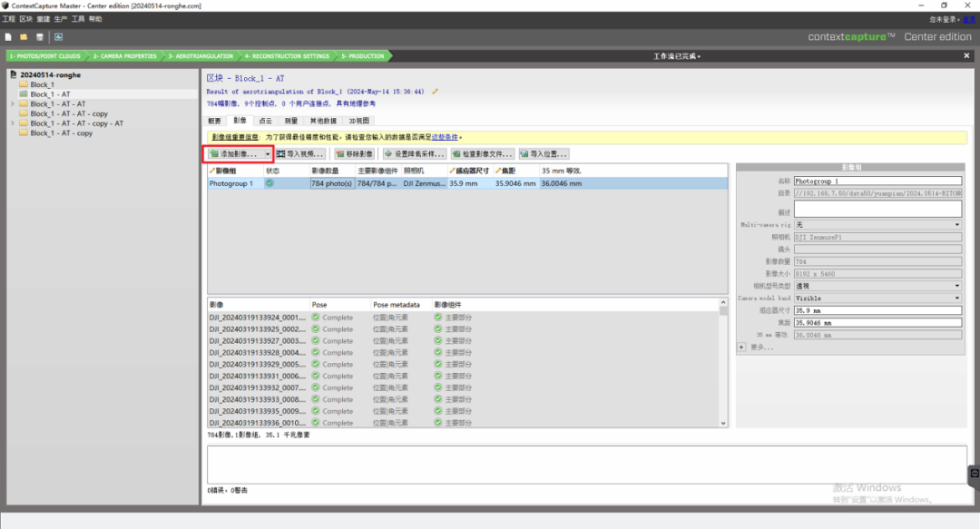Click the folder icon of Block_1

(x=24, y=84)
